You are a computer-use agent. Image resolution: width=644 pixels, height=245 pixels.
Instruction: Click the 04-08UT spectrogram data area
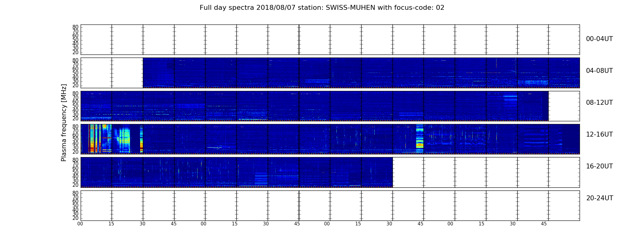pyautogui.click(x=361, y=73)
